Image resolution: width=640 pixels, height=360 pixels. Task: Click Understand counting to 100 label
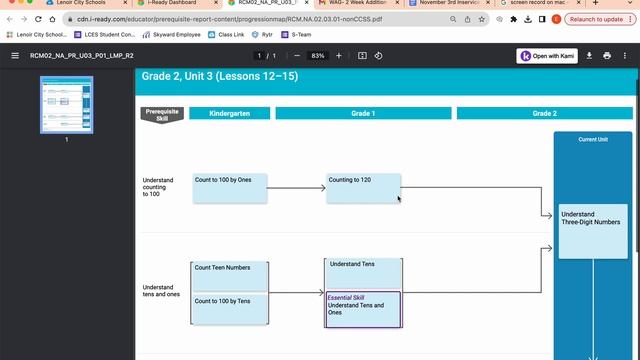point(158,187)
